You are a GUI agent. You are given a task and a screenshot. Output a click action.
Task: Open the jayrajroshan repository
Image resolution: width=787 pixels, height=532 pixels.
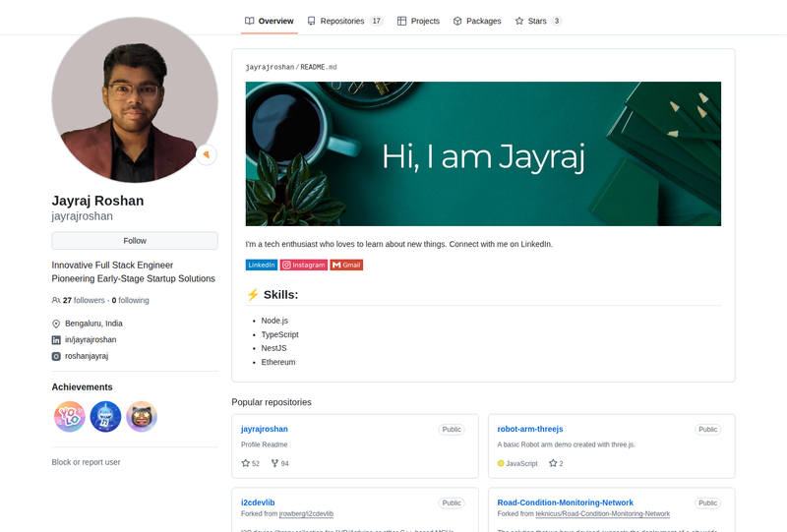pyautogui.click(x=265, y=429)
